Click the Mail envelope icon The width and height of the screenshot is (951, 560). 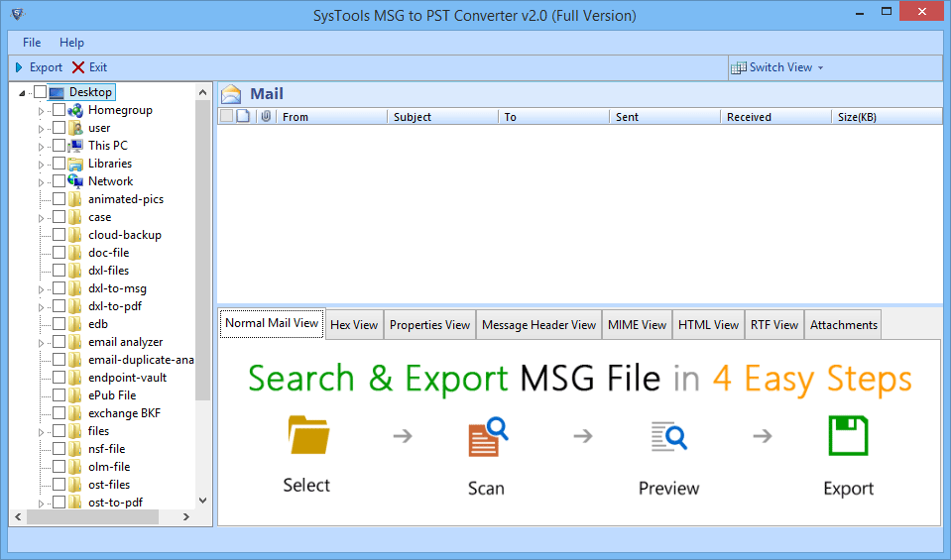tap(231, 94)
